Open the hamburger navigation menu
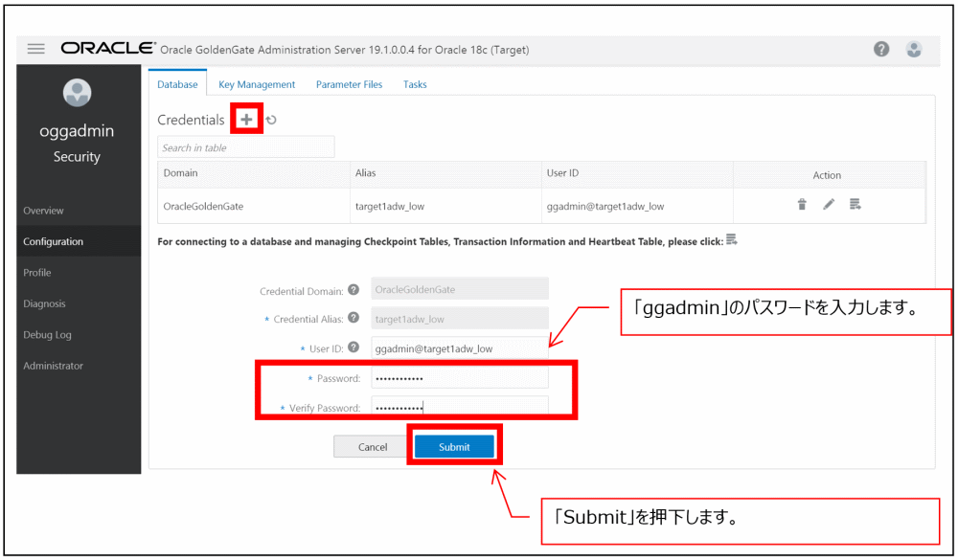The width and height of the screenshot is (958, 560). click(x=36, y=49)
